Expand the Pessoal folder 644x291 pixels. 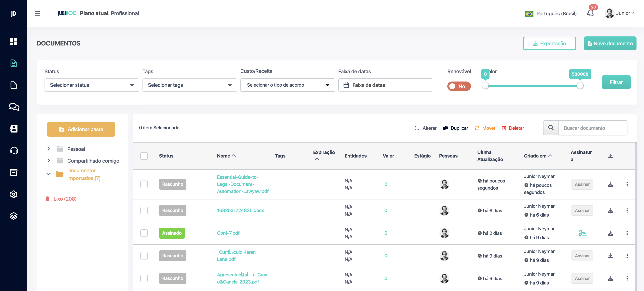pyautogui.click(x=48, y=149)
